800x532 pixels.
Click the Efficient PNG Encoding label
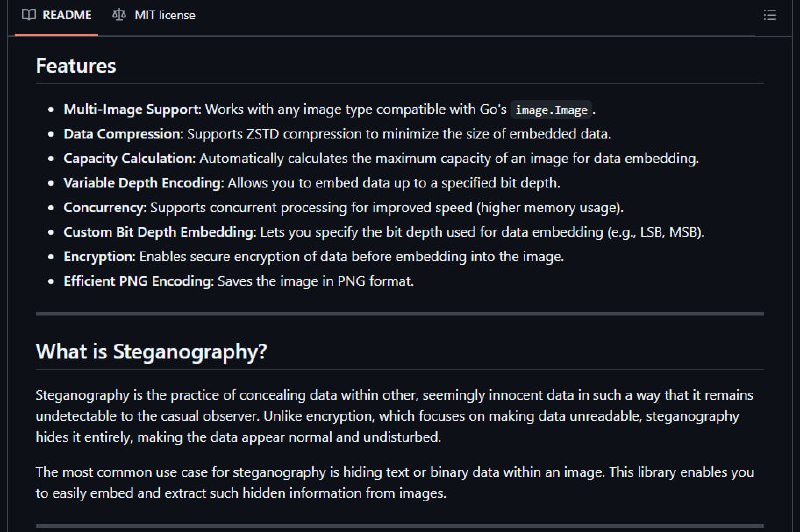[138, 281]
